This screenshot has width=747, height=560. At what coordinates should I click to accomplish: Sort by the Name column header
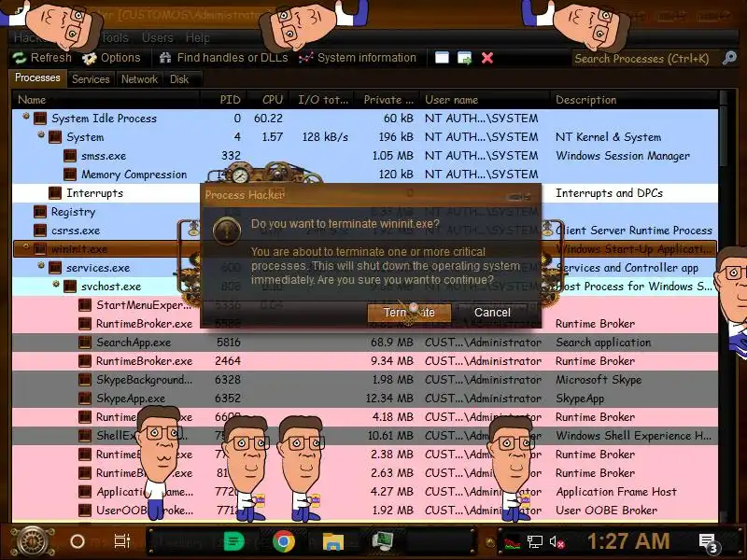pos(106,100)
